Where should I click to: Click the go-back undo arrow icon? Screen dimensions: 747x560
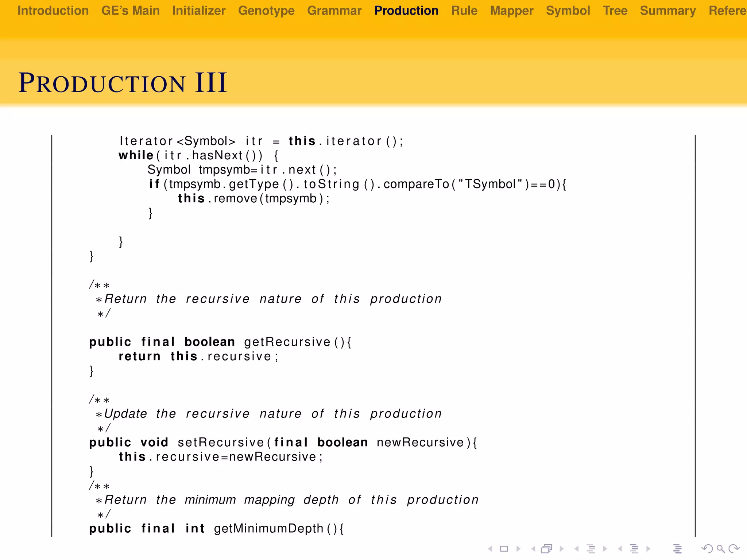click(707, 549)
